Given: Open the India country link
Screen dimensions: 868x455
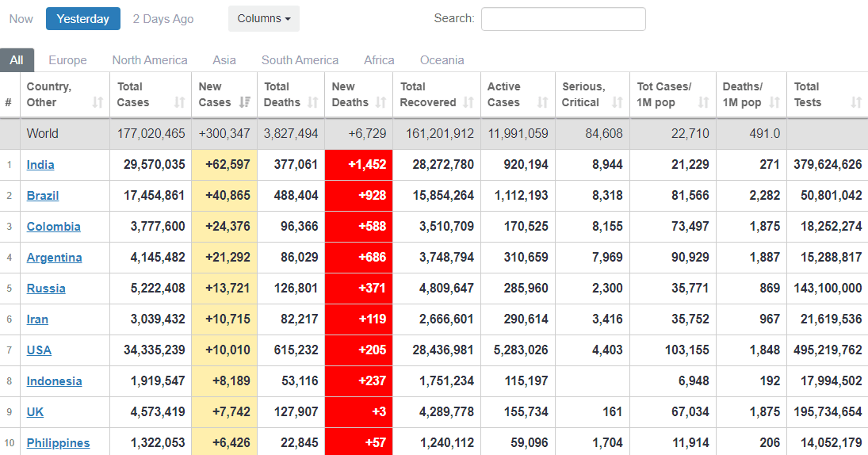Looking at the screenshot, I should tap(40, 165).
